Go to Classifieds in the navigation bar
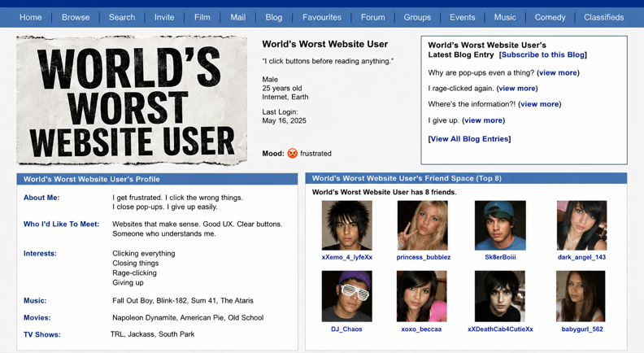The image size is (644, 353). tap(603, 17)
